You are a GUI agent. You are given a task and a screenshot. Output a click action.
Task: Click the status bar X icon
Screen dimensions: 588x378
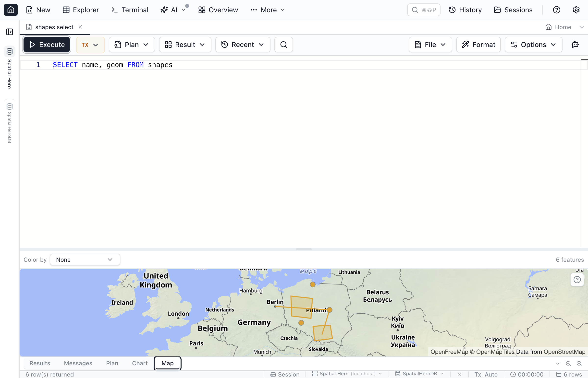pyautogui.click(x=459, y=374)
